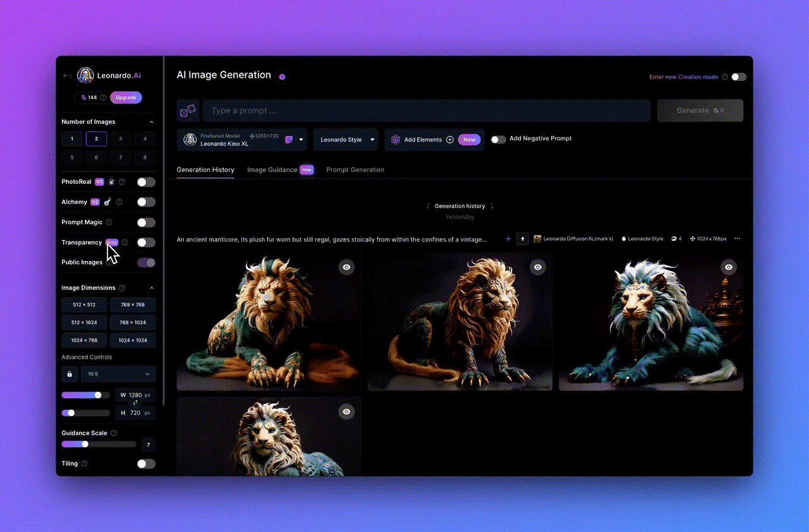809x532 pixels.
Task: Switch to the Image Guidance tab
Action: (x=272, y=170)
